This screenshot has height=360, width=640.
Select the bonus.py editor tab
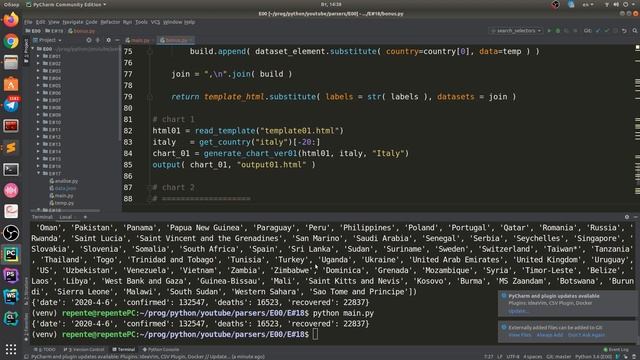pyautogui.click(x=175, y=40)
